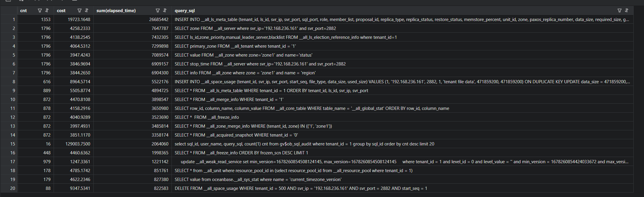
Task: Click the INSERT INTO __all_ls_meta_table query cell
Action: [x=402, y=19]
